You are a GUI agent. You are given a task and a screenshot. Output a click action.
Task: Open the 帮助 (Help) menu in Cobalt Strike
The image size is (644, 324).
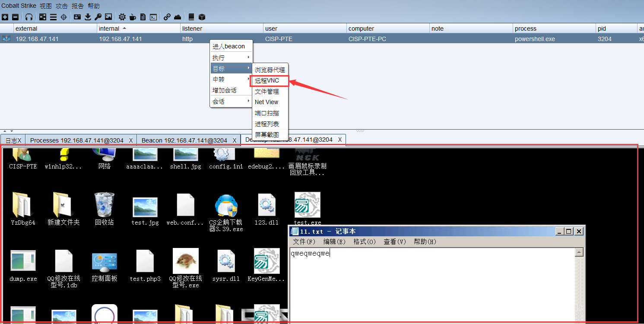(x=93, y=6)
